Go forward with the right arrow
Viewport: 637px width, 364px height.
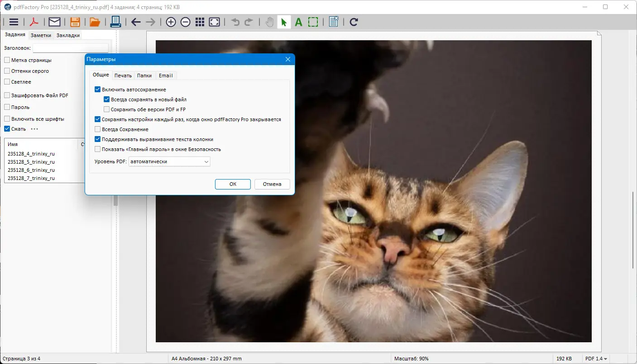[x=150, y=22]
